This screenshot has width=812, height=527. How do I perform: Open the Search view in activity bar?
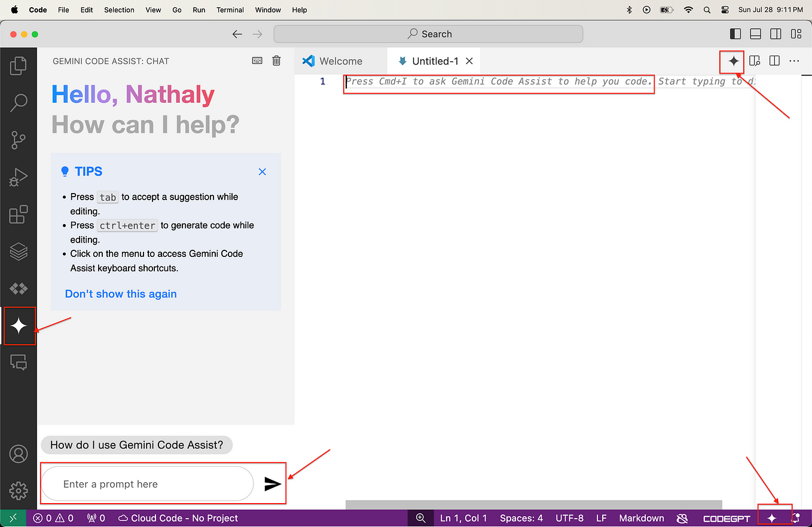tap(19, 103)
